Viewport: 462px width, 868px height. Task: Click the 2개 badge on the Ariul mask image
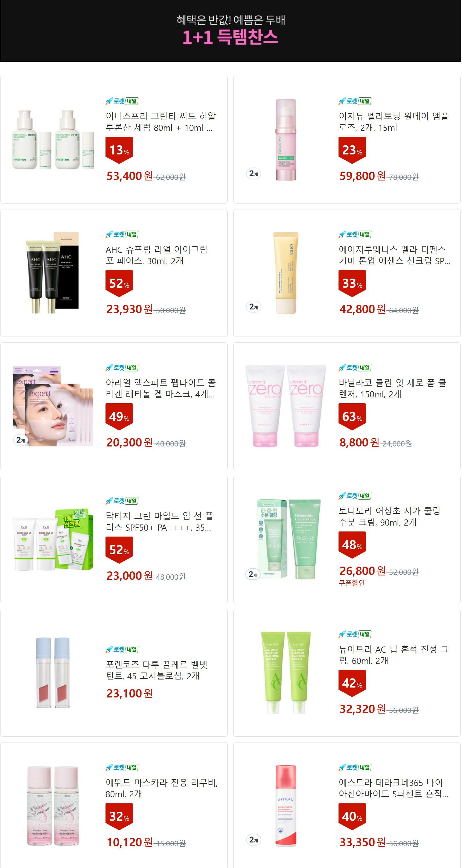pos(21,440)
